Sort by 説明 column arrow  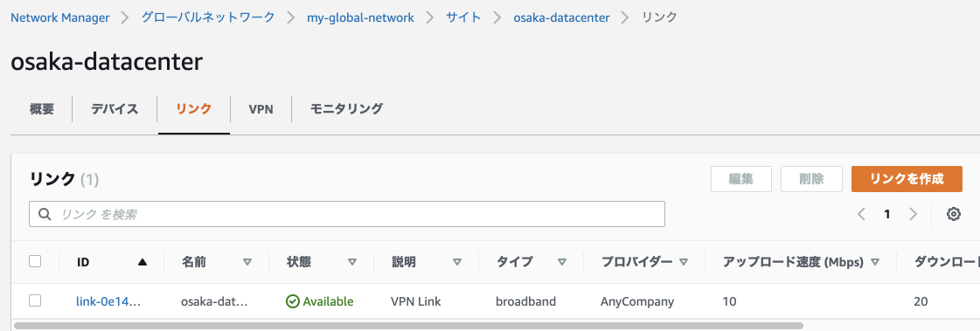pyautogui.click(x=457, y=262)
